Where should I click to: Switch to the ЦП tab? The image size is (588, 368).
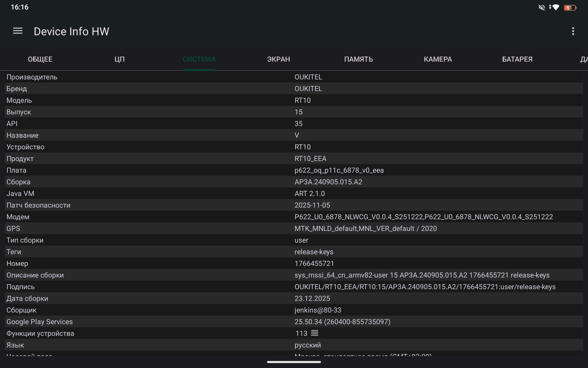119,59
